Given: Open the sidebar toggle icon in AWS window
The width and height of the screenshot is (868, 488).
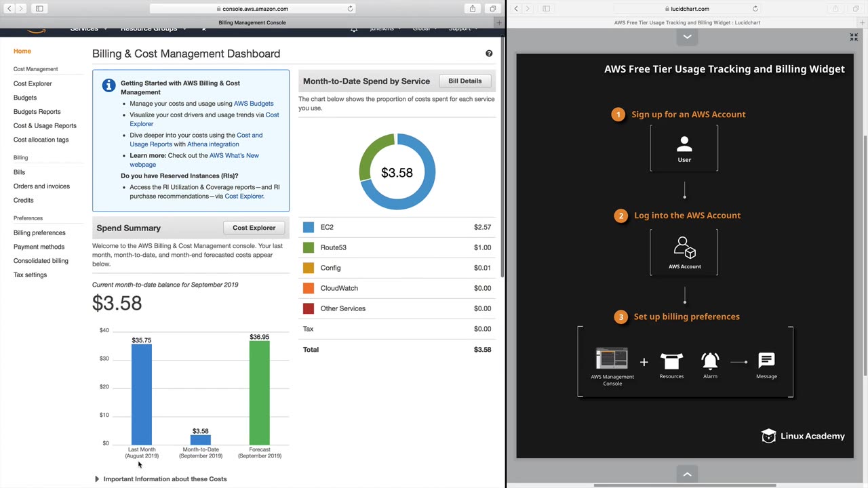Looking at the screenshot, I should pyautogui.click(x=39, y=8).
